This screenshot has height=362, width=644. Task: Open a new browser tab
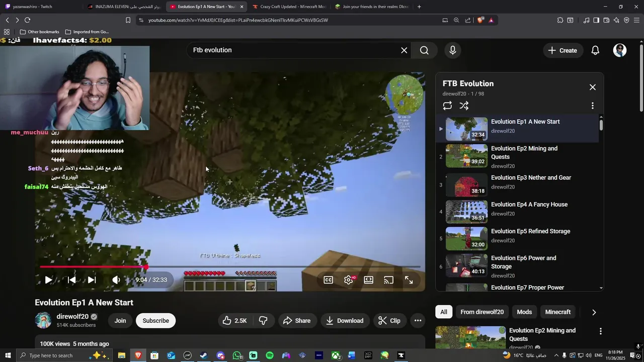pos(419,7)
